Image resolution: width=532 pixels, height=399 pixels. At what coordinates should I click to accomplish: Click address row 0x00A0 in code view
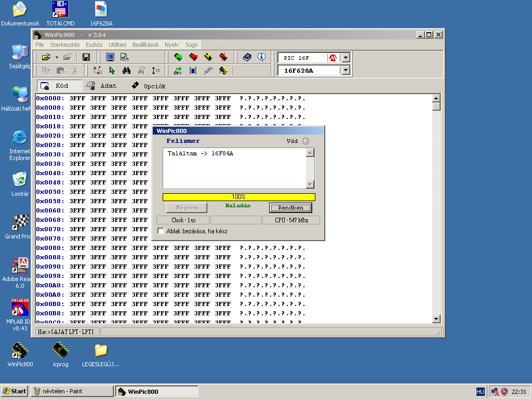[x=170, y=285]
